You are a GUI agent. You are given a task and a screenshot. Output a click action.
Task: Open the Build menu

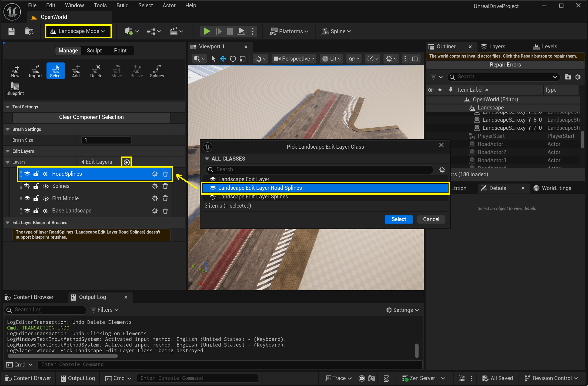pos(122,5)
